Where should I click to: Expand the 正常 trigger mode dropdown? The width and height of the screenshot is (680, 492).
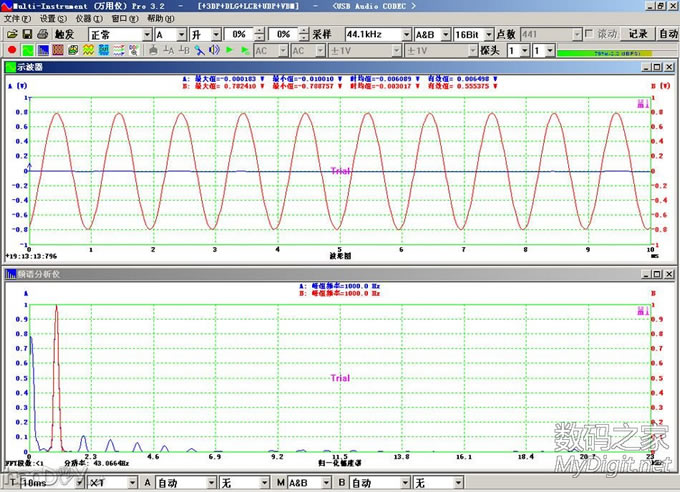pyautogui.click(x=145, y=34)
